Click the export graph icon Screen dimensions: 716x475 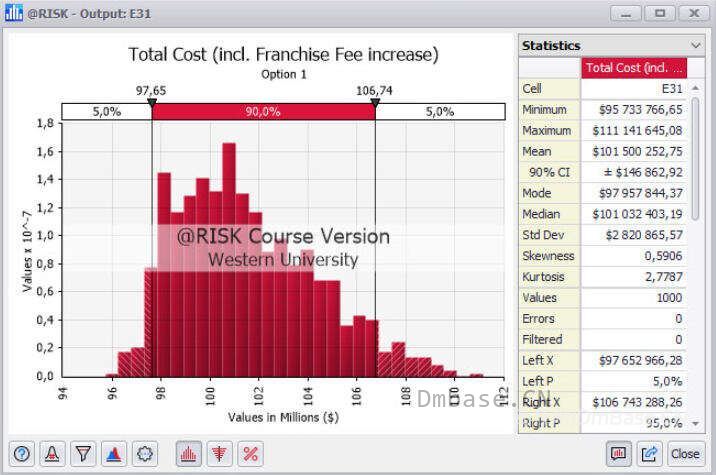pyautogui.click(x=649, y=454)
